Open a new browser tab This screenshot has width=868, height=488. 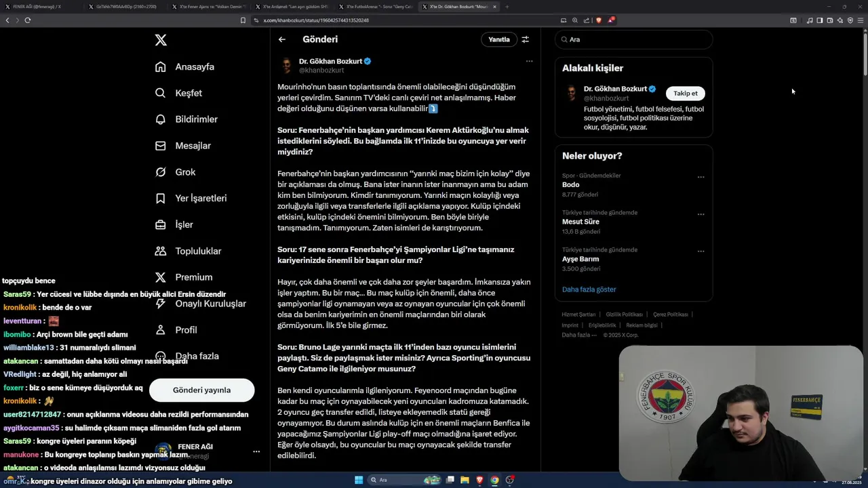(x=507, y=7)
